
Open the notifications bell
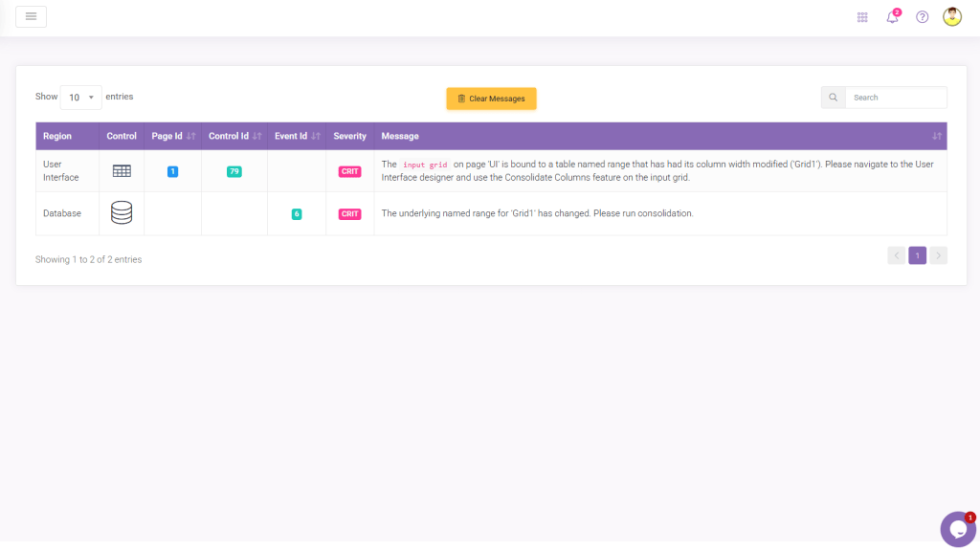coord(892,17)
